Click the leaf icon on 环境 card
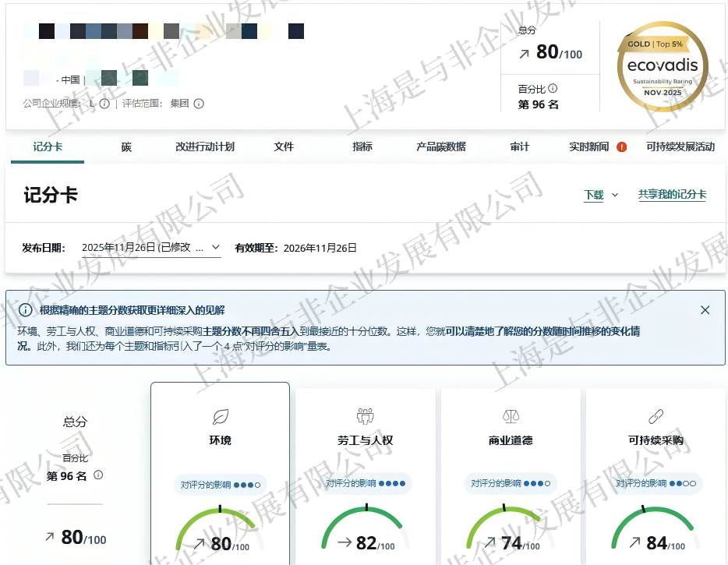This screenshot has width=728, height=565. pyautogui.click(x=220, y=416)
